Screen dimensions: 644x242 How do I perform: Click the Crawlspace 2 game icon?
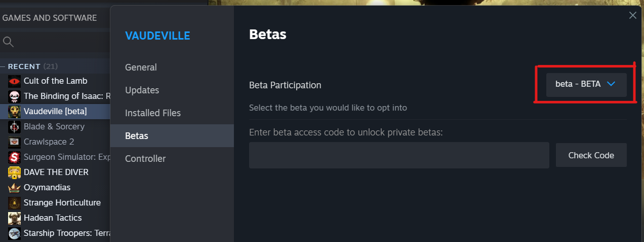click(15, 142)
